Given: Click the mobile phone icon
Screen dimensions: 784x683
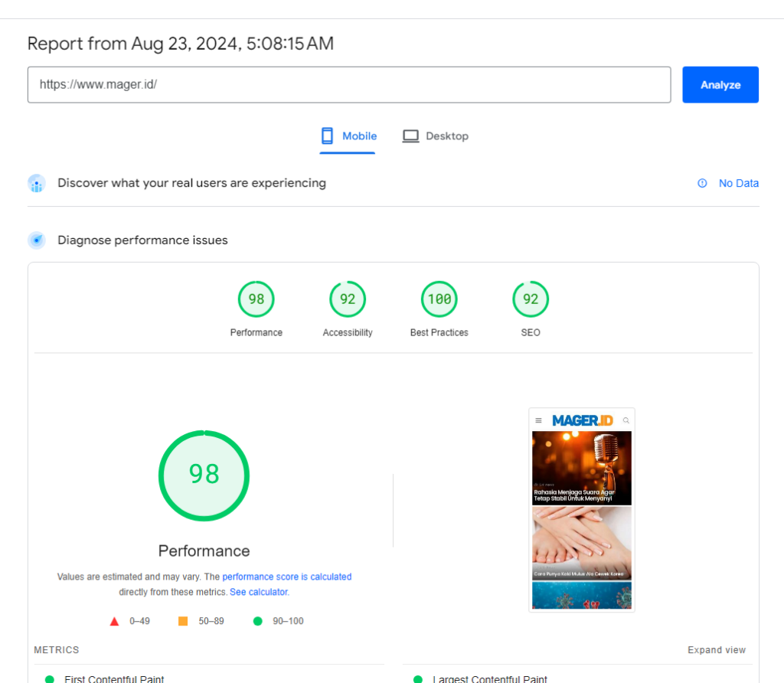Looking at the screenshot, I should 327,136.
